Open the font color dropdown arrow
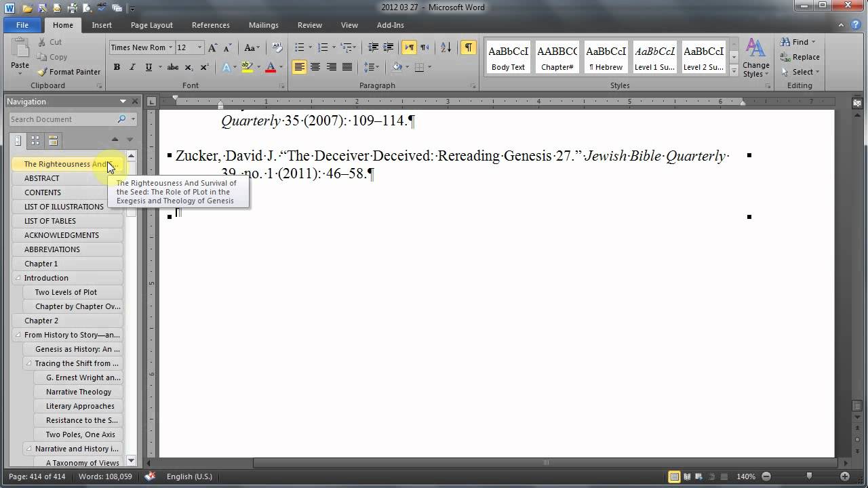The width and height of the screenshot is (868, 488). (x=281, y=67)
